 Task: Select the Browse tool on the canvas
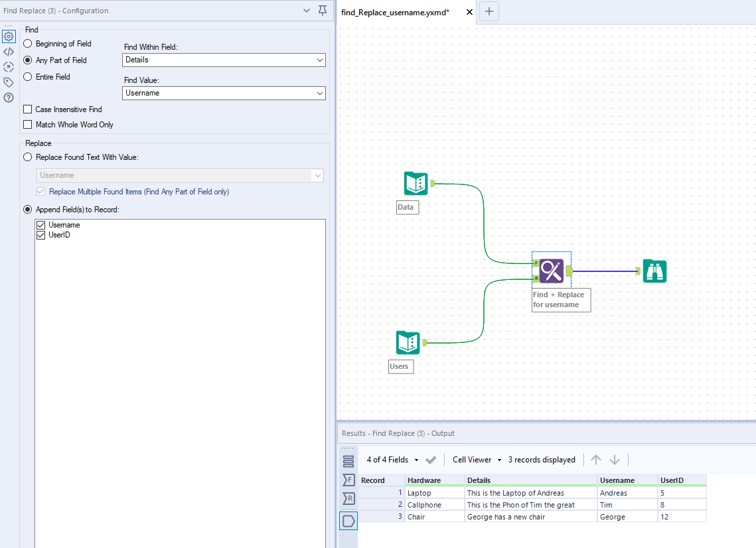(654, 271)
